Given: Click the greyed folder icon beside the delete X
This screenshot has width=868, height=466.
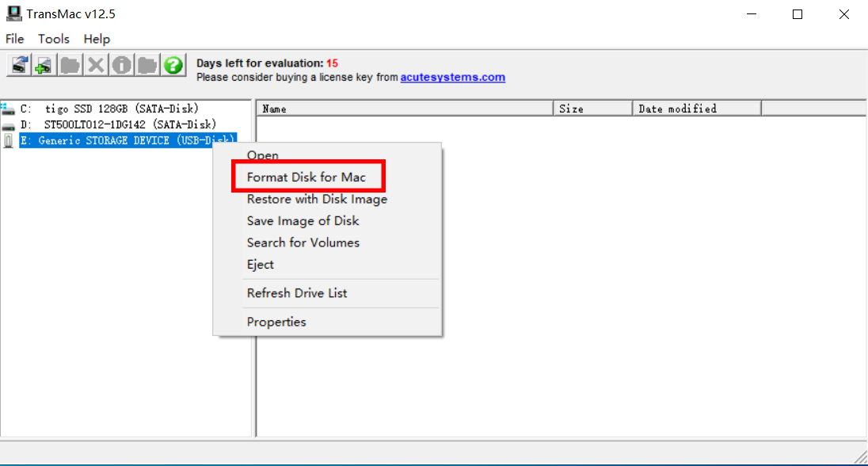Looking at the screenshot, I should point(70,66).
